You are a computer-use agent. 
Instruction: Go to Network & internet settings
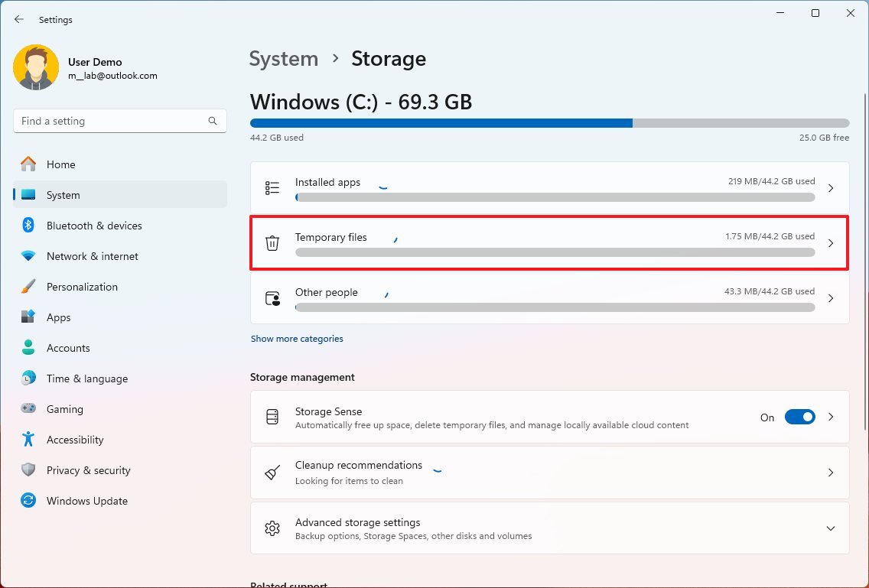(92, 256)
